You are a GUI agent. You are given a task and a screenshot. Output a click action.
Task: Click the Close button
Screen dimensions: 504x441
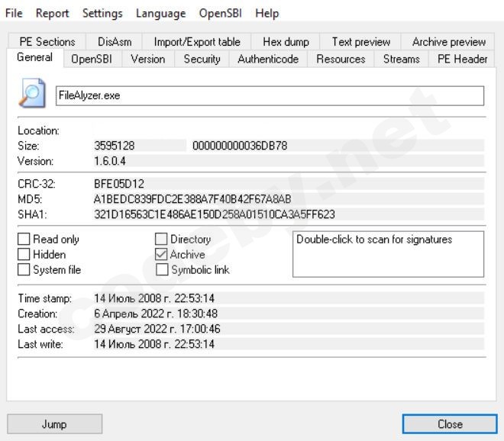(x=450, y=424)
